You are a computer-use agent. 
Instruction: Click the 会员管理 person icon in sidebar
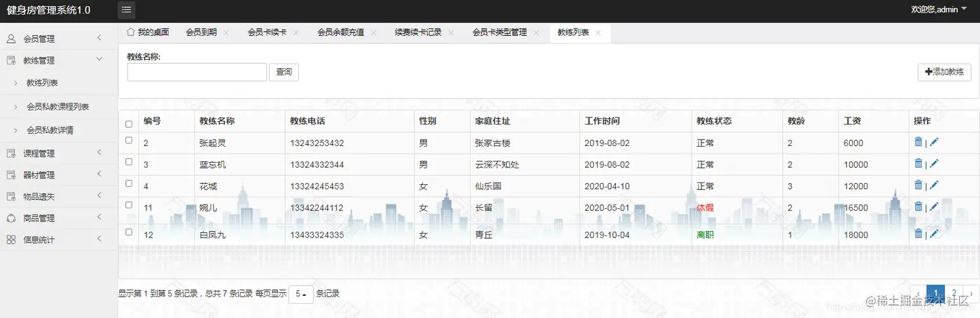pyautogui.click(x=11, y=38)
